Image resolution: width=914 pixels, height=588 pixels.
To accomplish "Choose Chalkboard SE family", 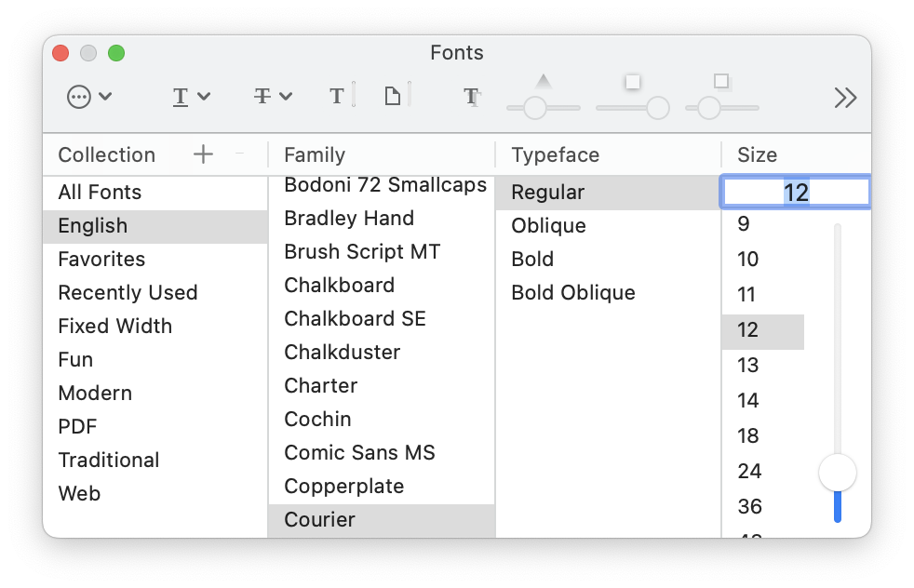I will (382, 319).
